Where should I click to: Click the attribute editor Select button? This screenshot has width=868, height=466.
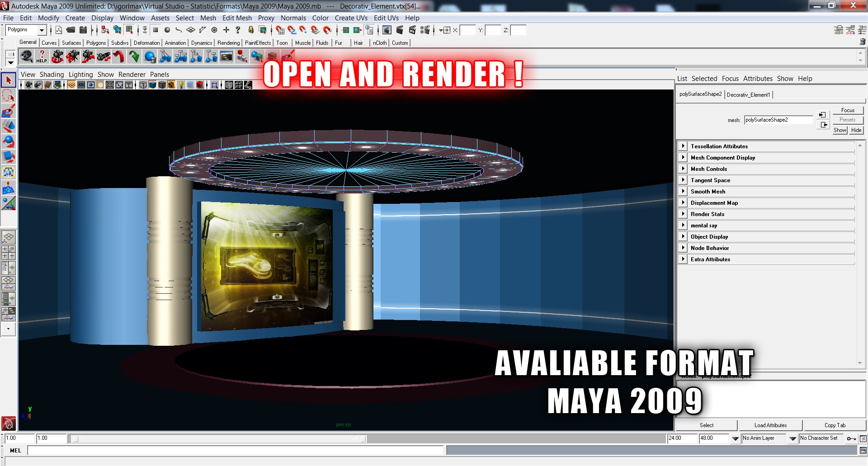707,425
